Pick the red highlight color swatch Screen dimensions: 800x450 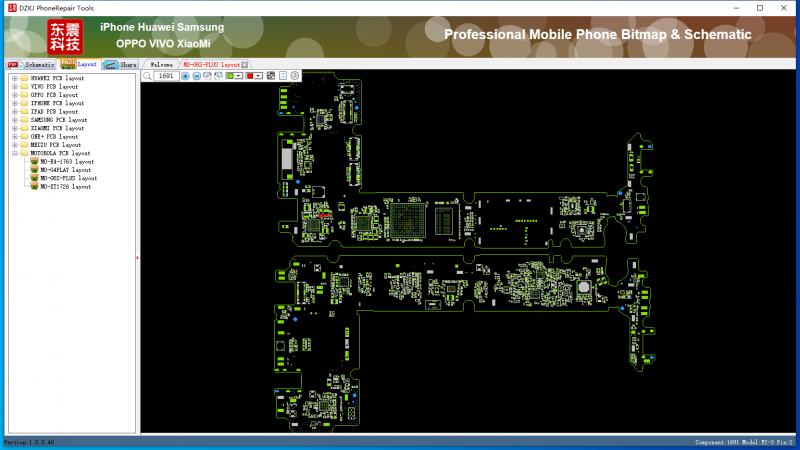[x=250, y=76]
